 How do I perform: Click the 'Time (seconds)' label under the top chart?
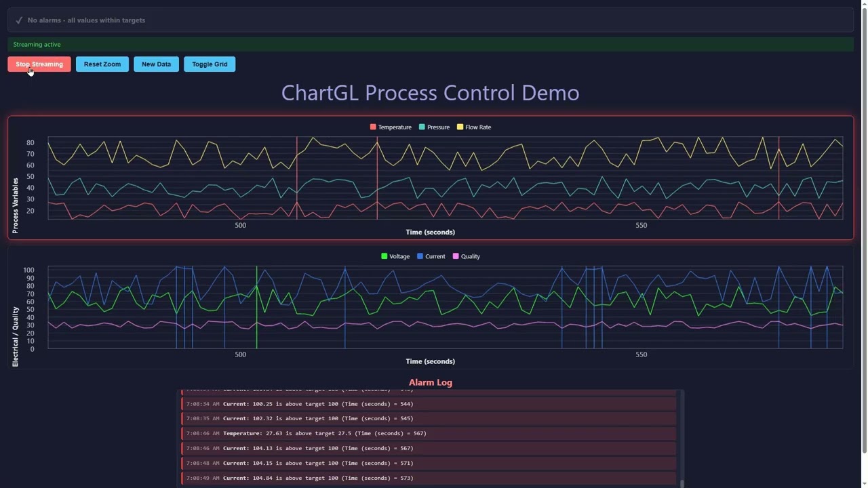[x=431, y=232]
